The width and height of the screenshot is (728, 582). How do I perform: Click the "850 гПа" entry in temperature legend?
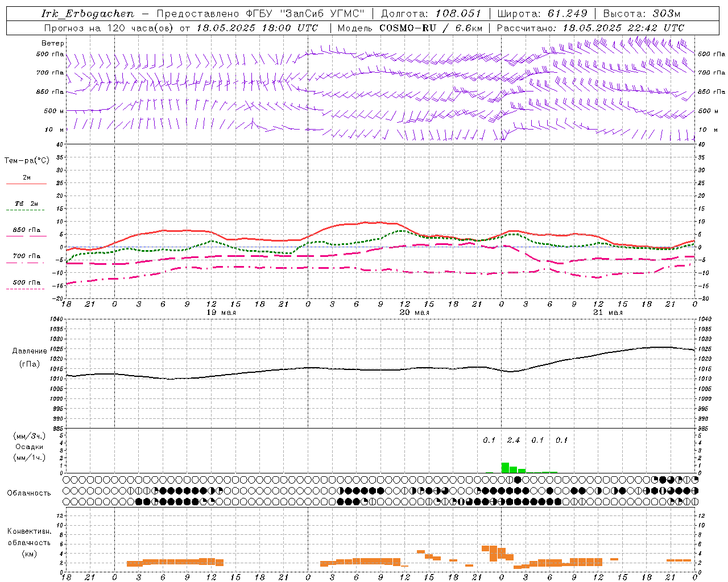click(x=26, y=230)
